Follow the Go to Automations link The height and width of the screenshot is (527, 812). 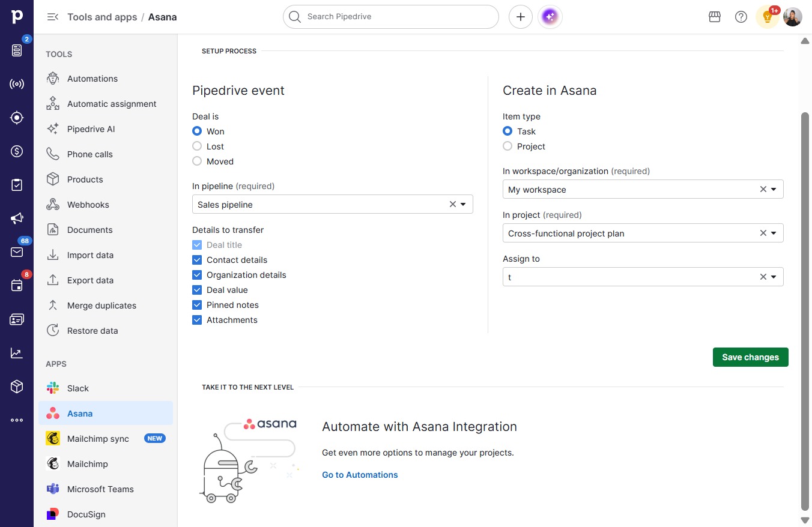pos(360,475)
